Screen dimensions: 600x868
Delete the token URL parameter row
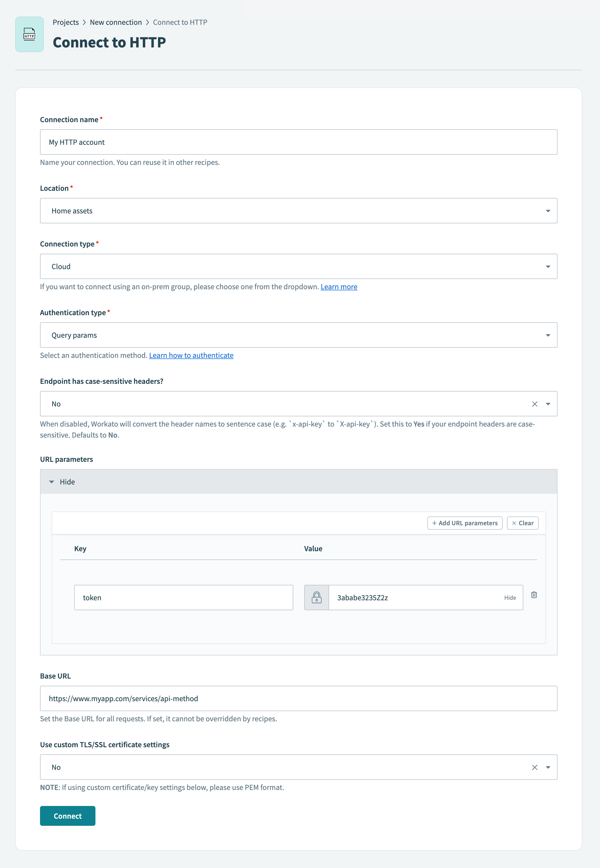534,594
